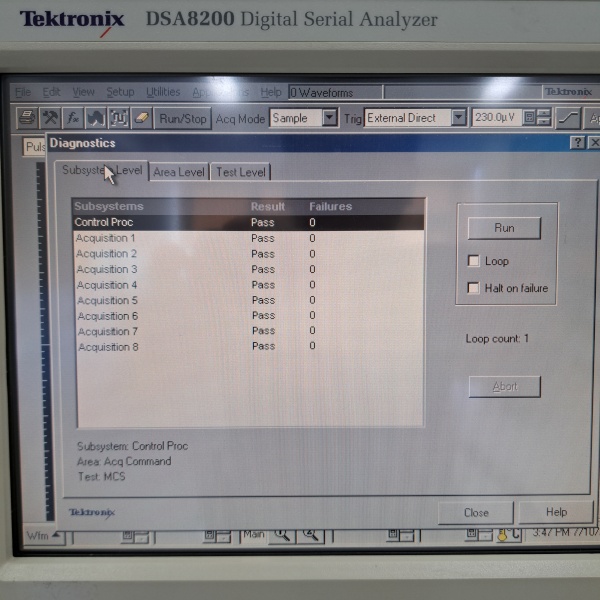Open the Utilities menu
The width and height of the screenshot is (600, 600).
pyautogui.click(x=163, y=92)
